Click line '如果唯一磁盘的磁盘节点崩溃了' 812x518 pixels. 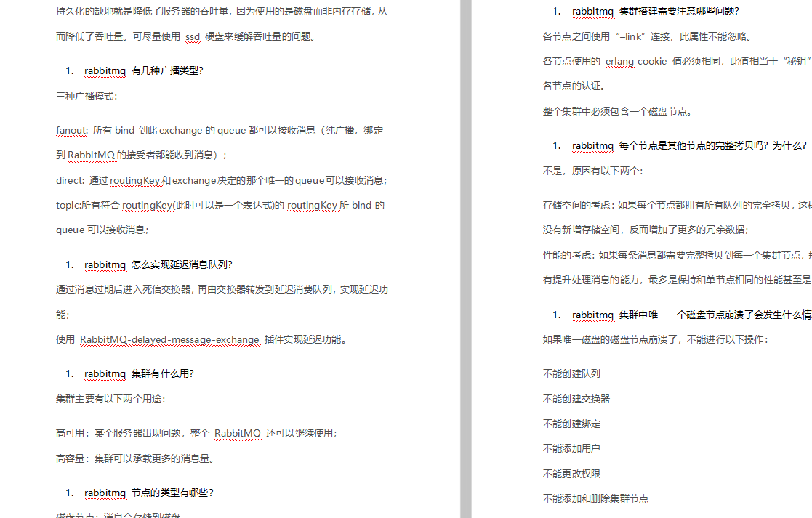pos(656,339)
